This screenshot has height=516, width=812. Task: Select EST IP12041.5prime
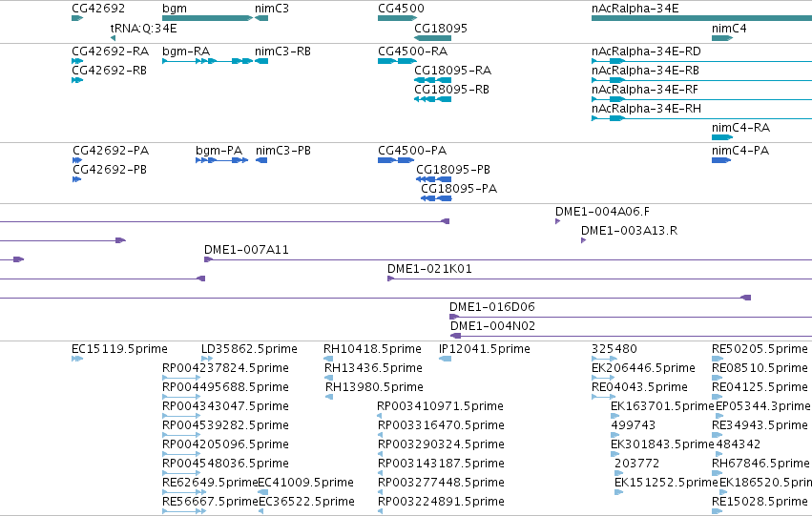click(485, 349)
